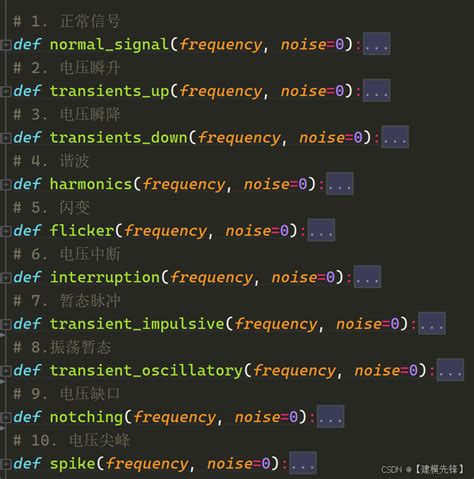The height and width of the screenshot is (479, 474).
Task: Place cursor on the interruption function name
Action: tap(105, 277)
